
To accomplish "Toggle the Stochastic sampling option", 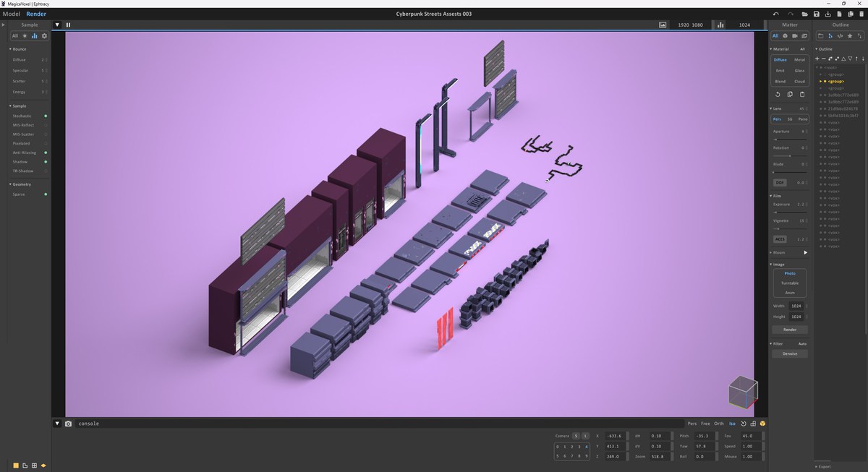I will coord(46,116).
